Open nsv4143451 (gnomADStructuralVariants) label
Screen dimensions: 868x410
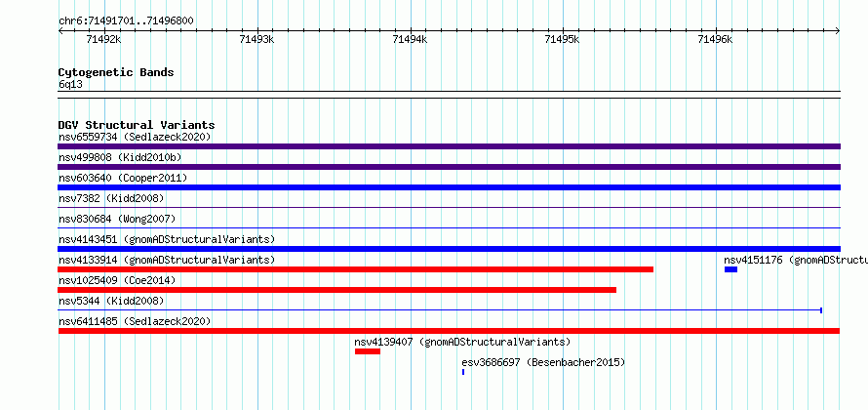click(x=167, y=239)
